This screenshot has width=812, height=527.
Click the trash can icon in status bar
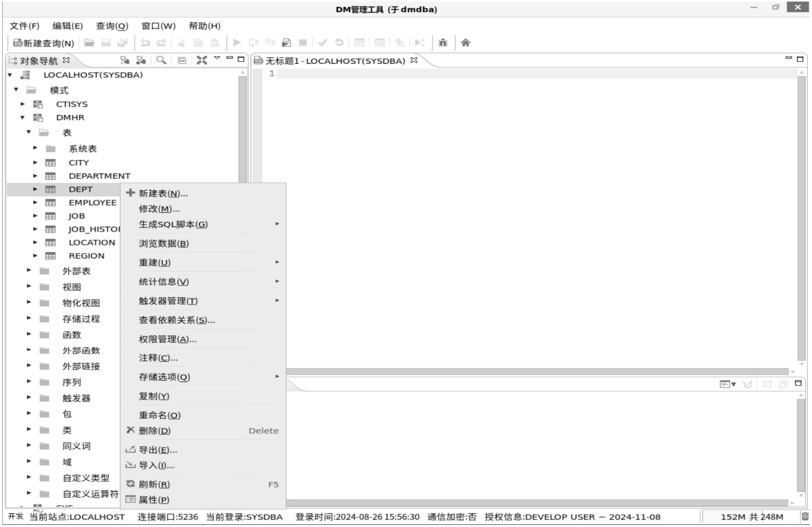tap(805, 517)
